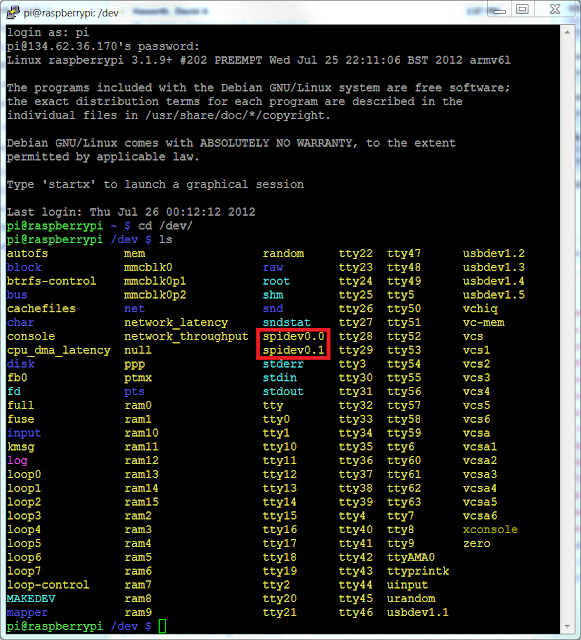The height and width of the screenshot is (640, 581).
Task: Click the 'cpu_dma_latency' entry
Action: 58,350
